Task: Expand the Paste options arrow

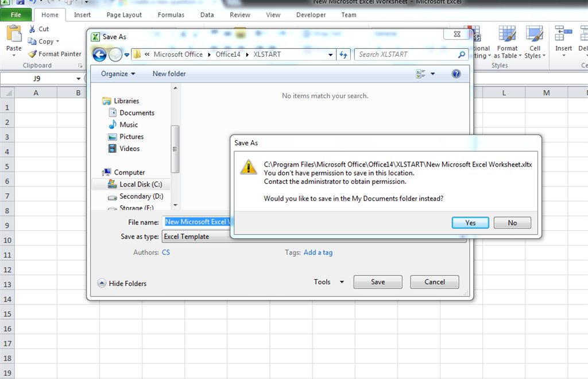Action: 14,56
